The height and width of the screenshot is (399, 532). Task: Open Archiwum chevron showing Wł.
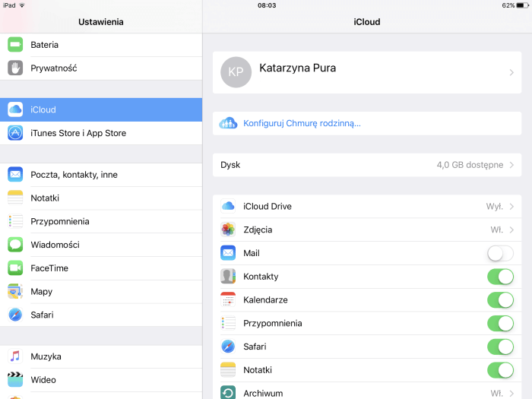511,393
